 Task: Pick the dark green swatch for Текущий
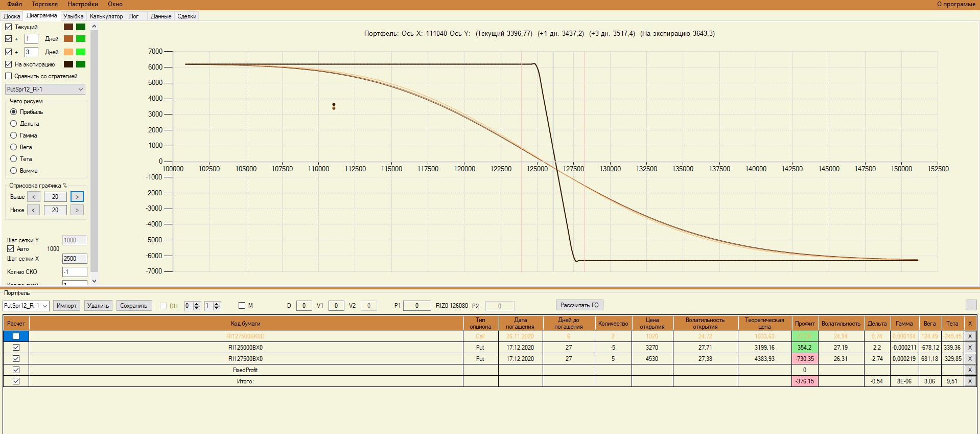tap(81, 27)
